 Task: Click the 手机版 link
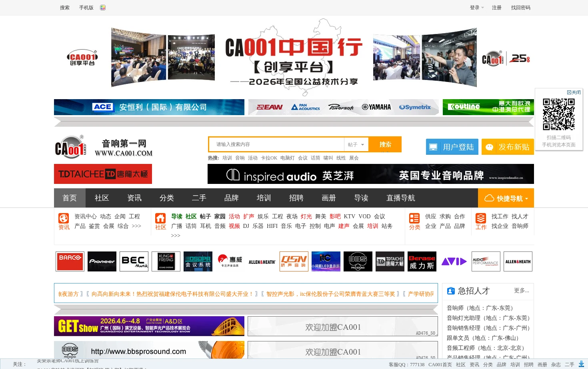click(x=86, y=8)
